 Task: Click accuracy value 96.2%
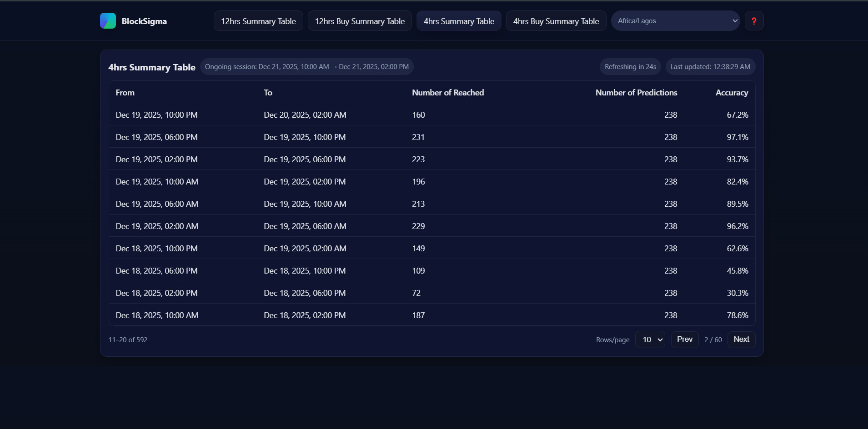[x=738, y=226]
